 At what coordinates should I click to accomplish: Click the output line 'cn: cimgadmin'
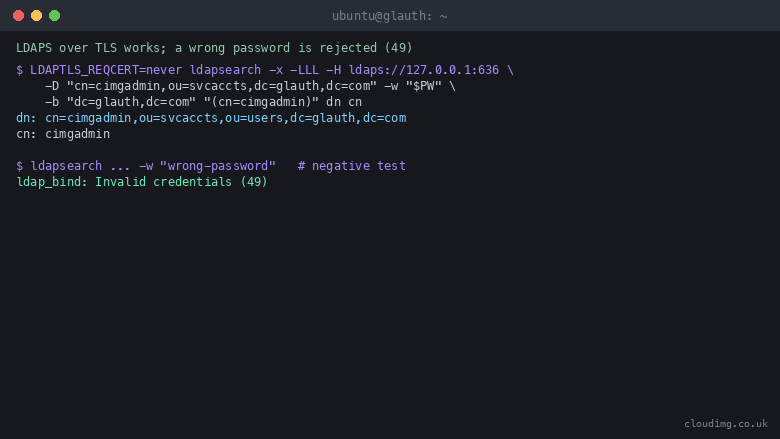63,134
